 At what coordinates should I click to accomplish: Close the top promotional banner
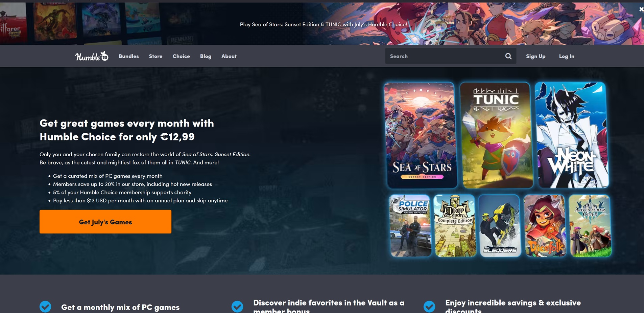(641, 9)
